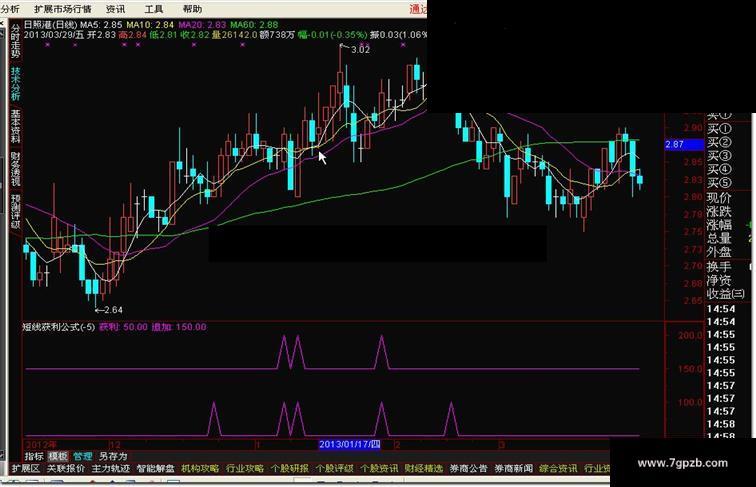Viewport: 756px width, 487px height.
Task: Open the 工具 menu
Action: coord(154,9)
